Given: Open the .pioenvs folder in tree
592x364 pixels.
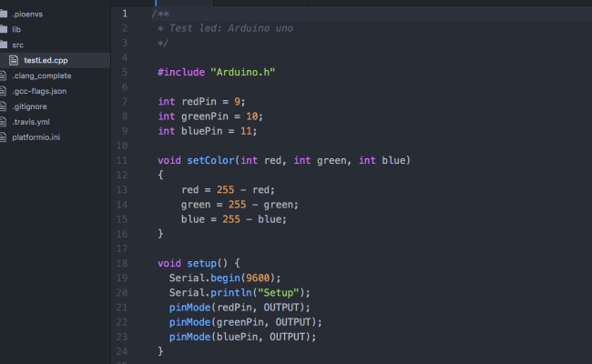Looking at the screenshot, I should click(x=27, y=15).
